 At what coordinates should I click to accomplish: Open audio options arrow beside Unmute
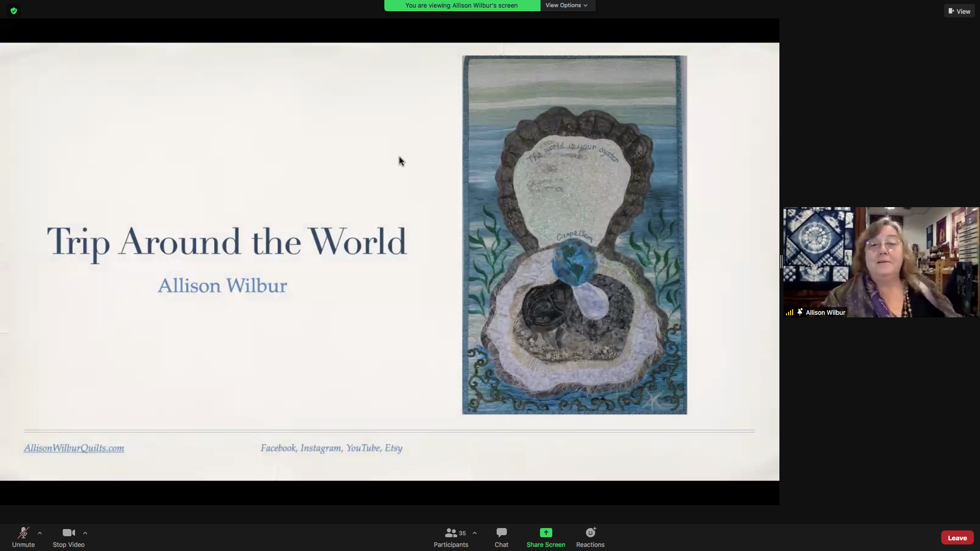[40, 533]
